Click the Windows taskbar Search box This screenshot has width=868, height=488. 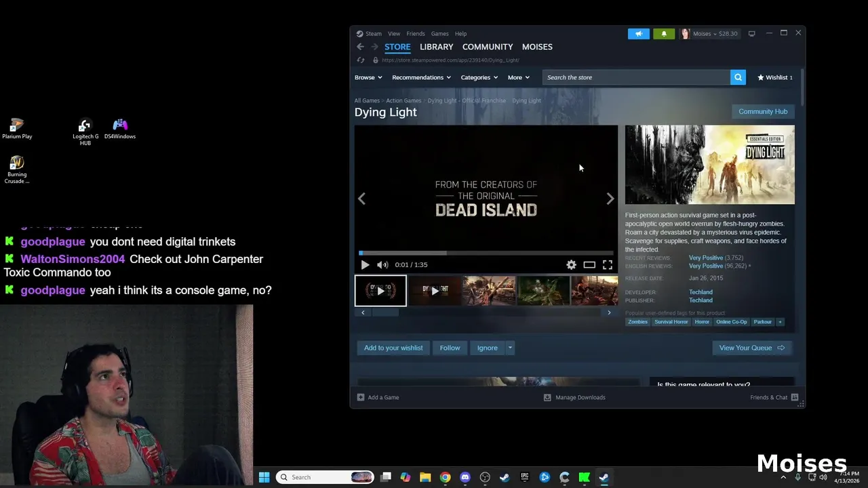325,477
